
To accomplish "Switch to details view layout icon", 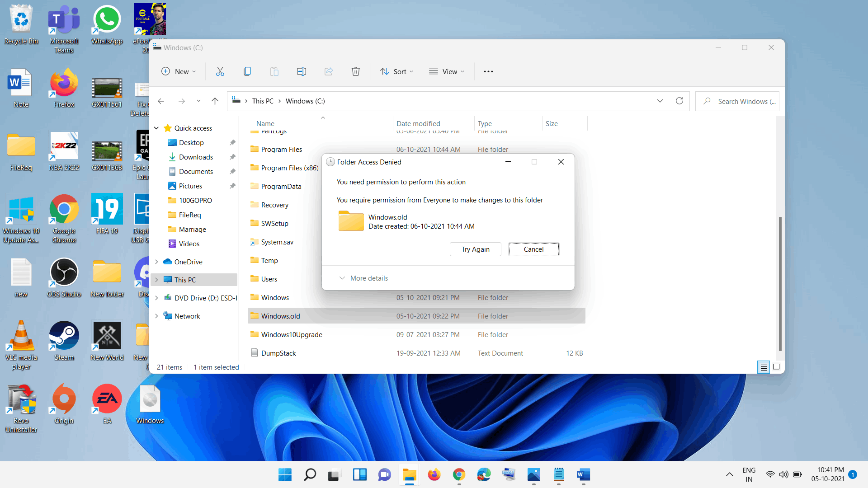I will pyautogui.click(x=764, y=367).
